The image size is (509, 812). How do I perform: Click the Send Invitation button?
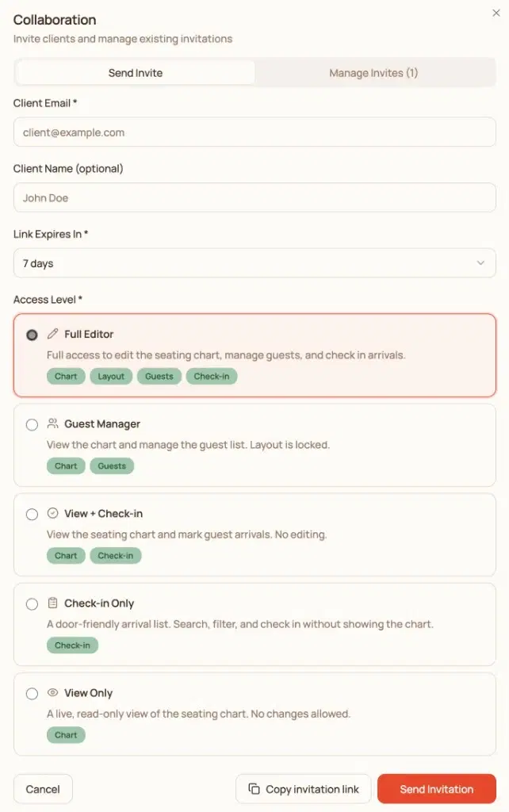click(437, 788)
